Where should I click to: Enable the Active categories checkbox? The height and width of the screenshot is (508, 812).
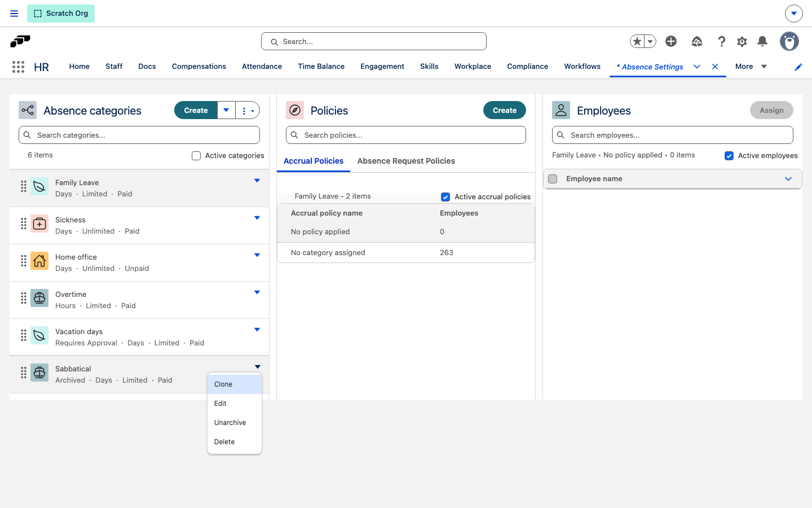[x=196, y=156]
